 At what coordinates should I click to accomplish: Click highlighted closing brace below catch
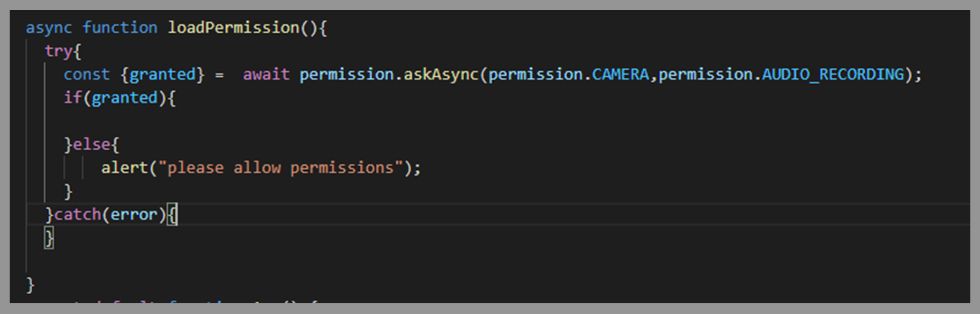click(49, 238)
